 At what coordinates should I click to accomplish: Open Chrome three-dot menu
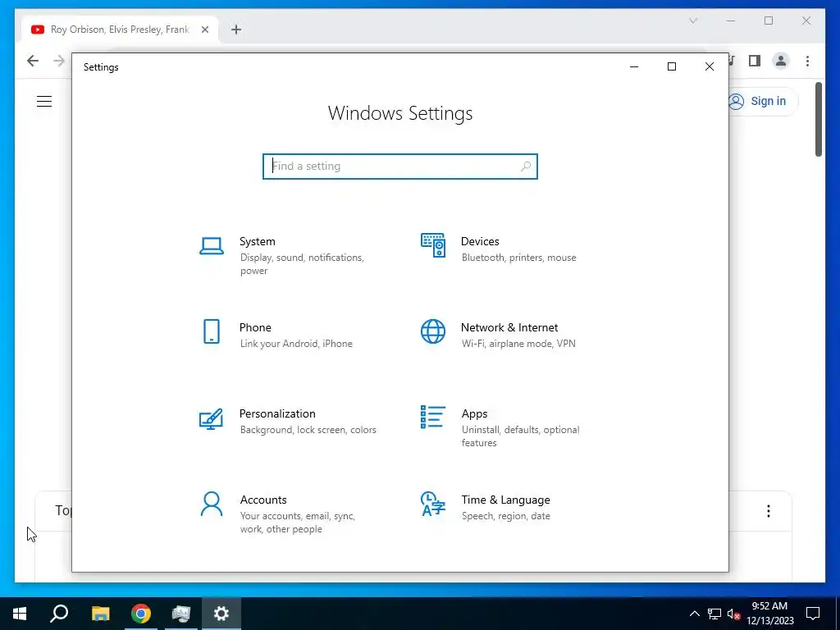point(807,61)
